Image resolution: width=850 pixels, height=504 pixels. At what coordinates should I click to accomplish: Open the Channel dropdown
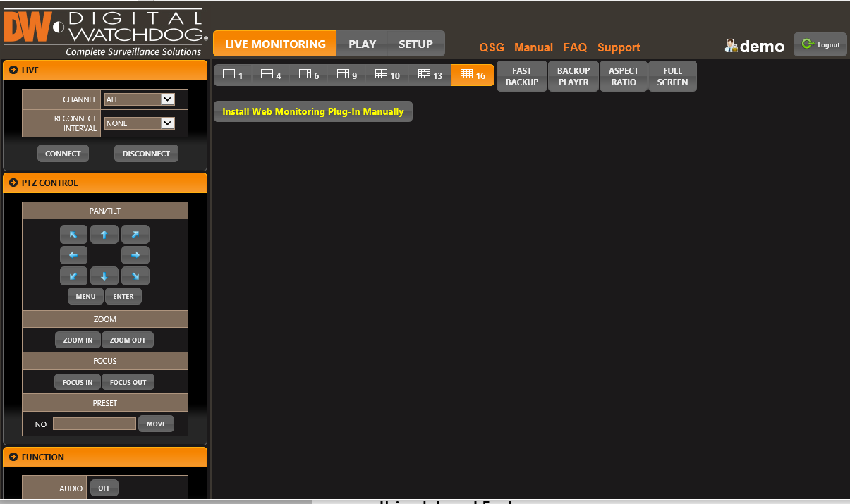click(x=139, y=99)
